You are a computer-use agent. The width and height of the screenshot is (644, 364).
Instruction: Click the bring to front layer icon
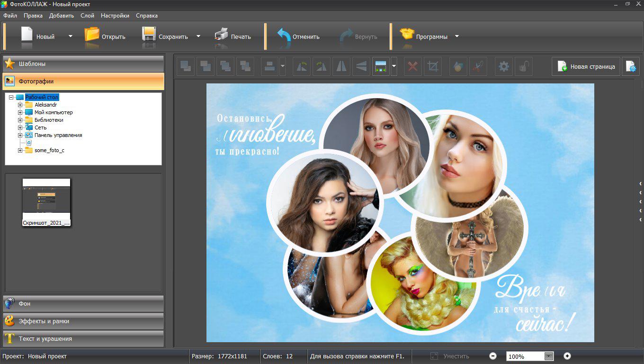pos(186,67)
